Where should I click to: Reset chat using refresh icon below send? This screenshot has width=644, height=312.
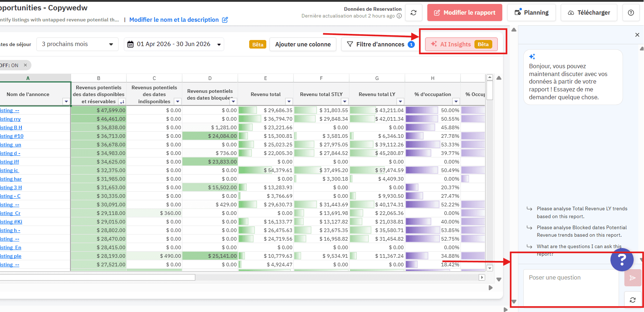(x=632, y=300)
